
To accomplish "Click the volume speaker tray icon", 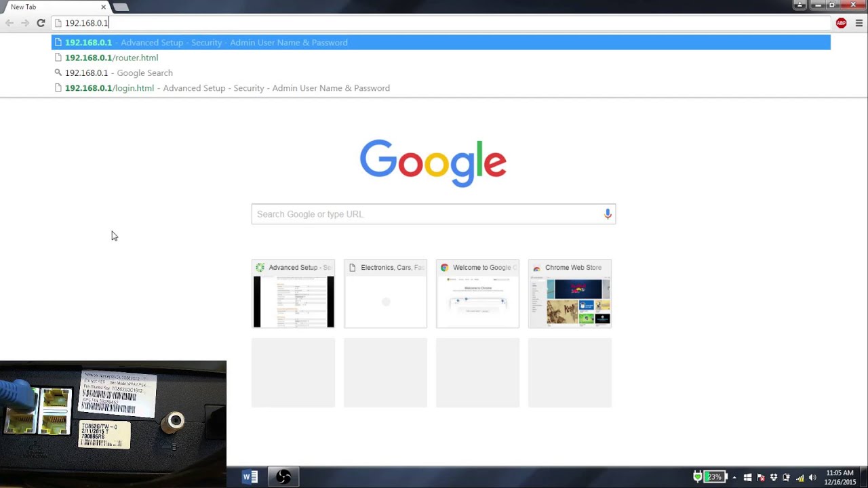I will click(812, 478).
